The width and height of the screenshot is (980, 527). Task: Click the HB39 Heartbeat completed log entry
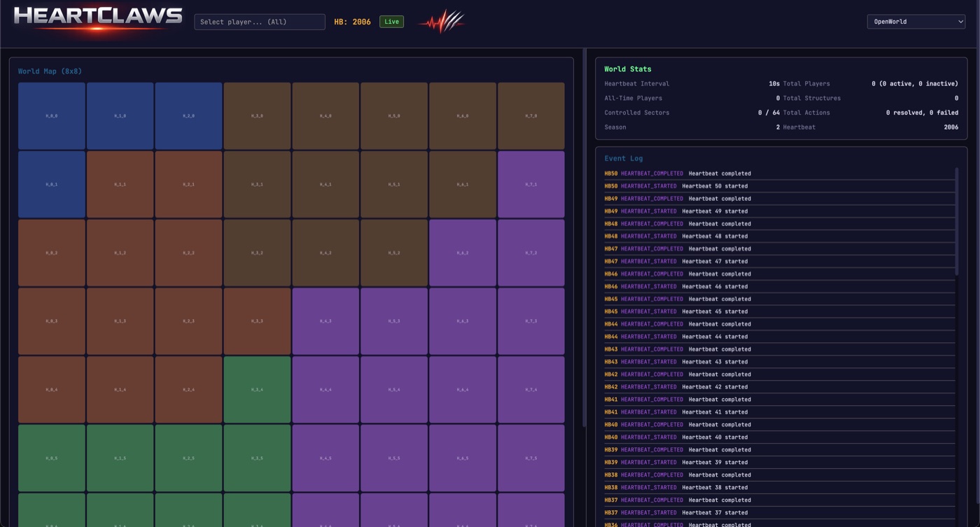point(779,450)
